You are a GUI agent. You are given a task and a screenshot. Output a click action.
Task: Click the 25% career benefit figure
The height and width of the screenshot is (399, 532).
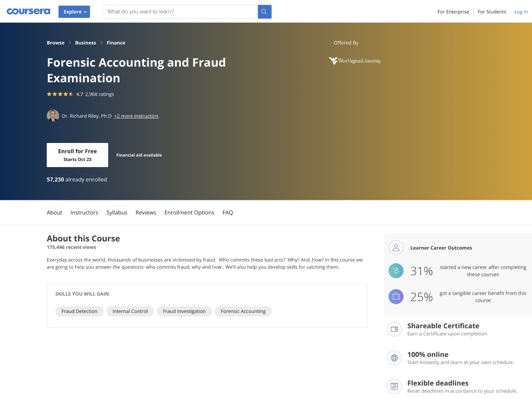pyautogui.click(x=421, y=297)
